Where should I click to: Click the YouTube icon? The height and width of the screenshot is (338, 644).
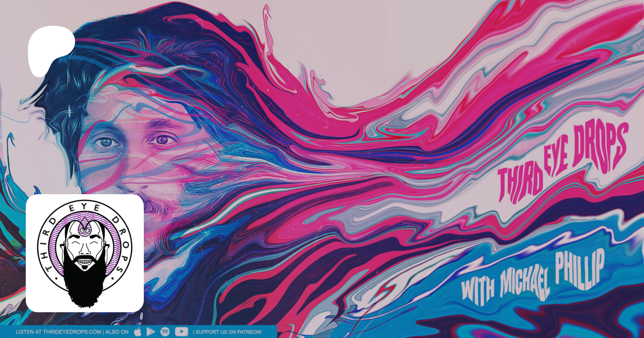(181, 332)
